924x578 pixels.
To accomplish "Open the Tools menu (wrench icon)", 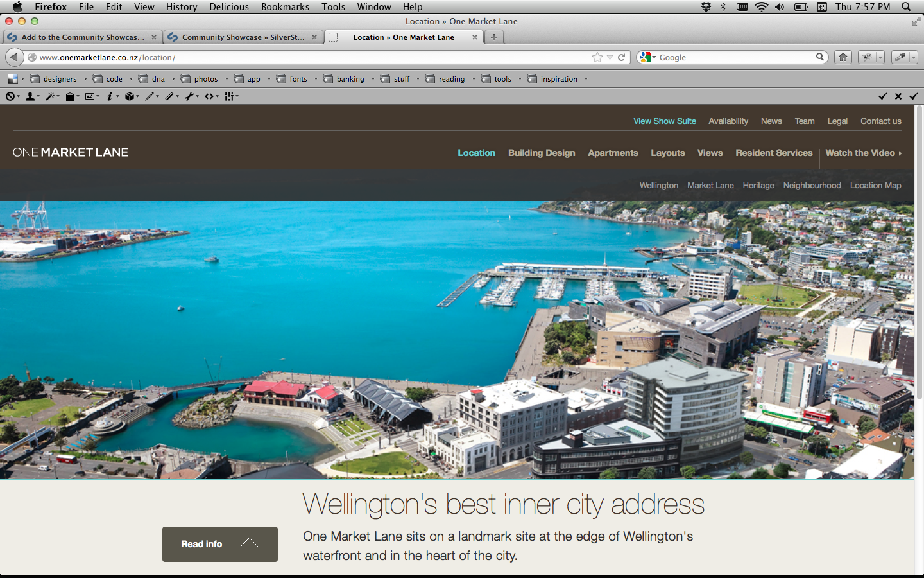I will pyautogui.click(x=191, y=96).
